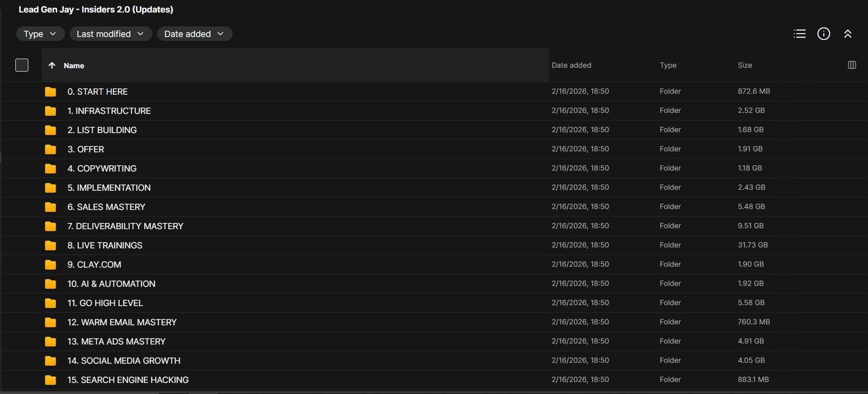Open the 10. AI & AUTOMATION folder

111,284
